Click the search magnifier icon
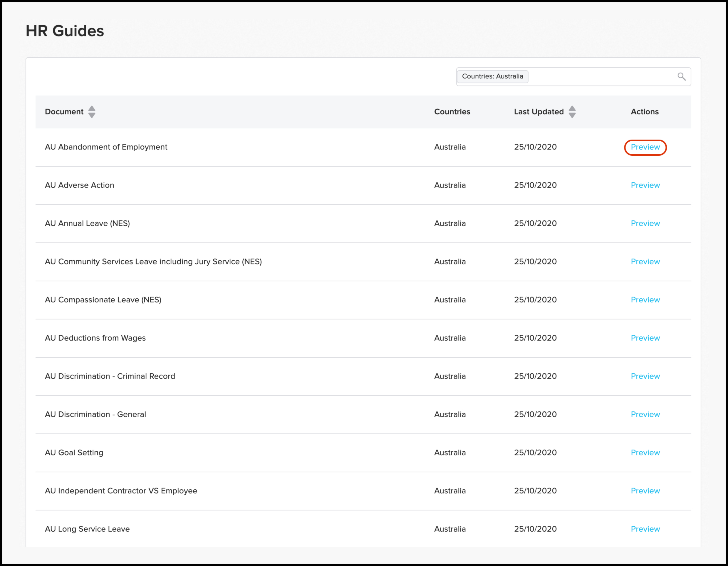The width and height of the screenshot is (728, 566). (x=681, y=77)
